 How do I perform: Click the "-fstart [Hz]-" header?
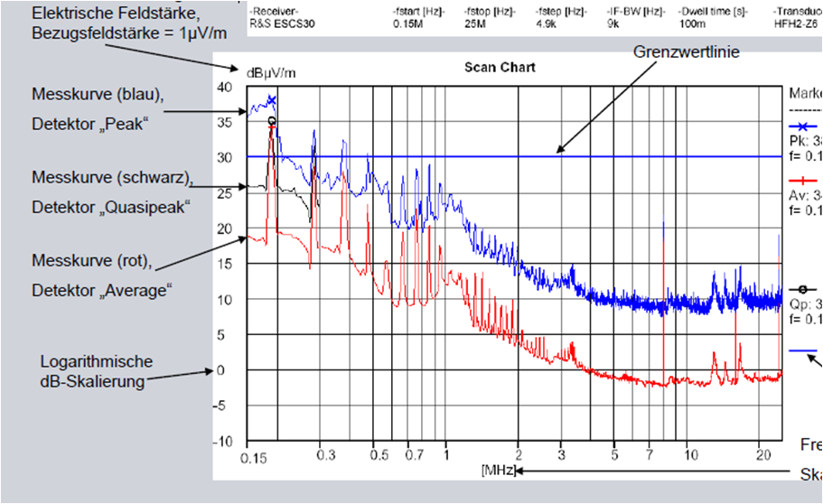[419, 12]
